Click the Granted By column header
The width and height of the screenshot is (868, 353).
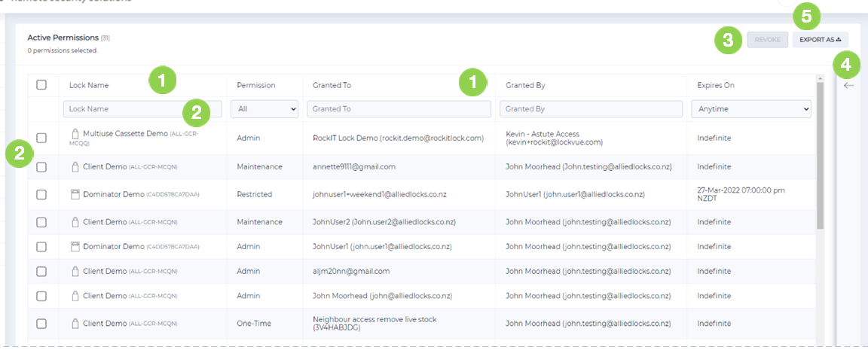[x=525, y=85]
